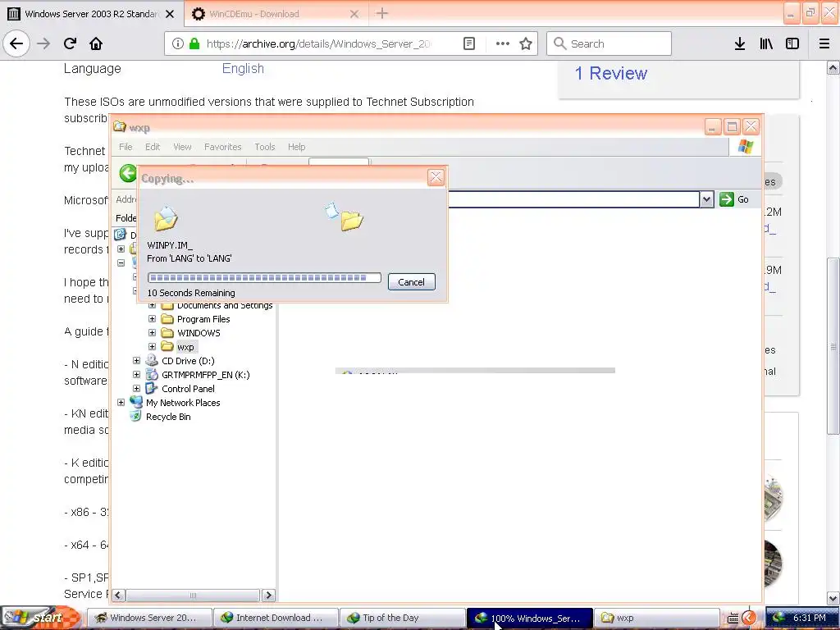Click the Go button in Explorer
The image size is (840, 630).
click(734, 199)
